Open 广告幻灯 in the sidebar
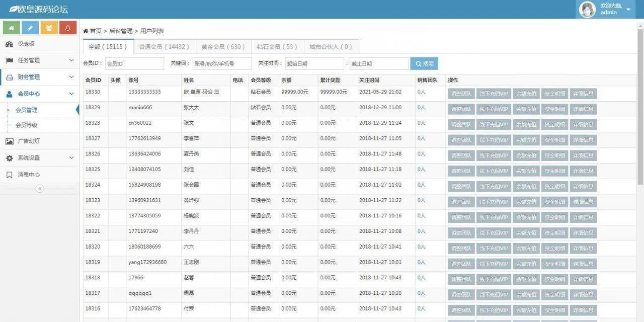This screenshot has width=644, height=322. [x=28, y=141]
